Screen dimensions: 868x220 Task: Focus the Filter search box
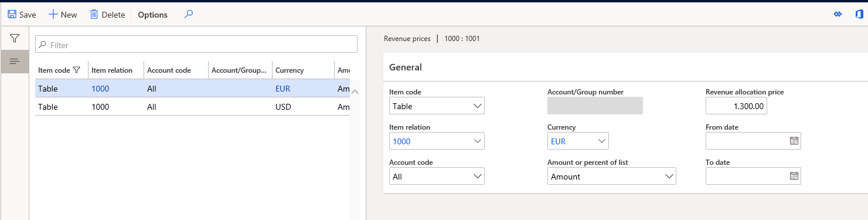point(196,45)
